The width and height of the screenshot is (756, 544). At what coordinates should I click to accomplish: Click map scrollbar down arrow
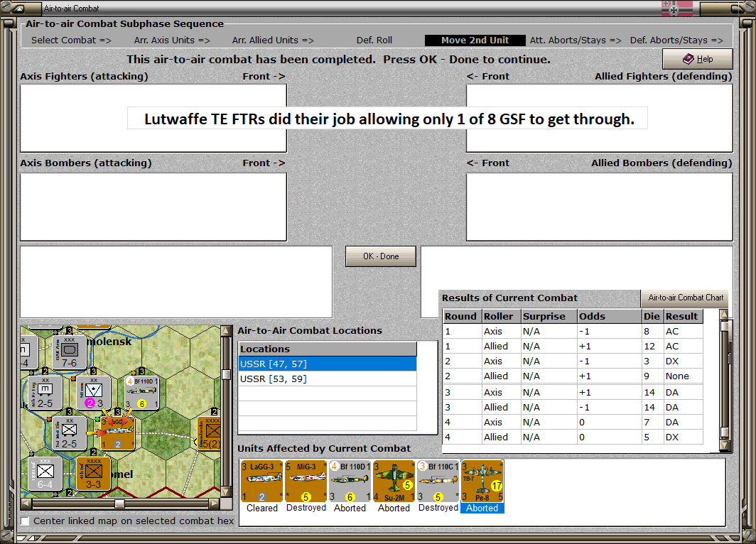[x=226, y=492]
